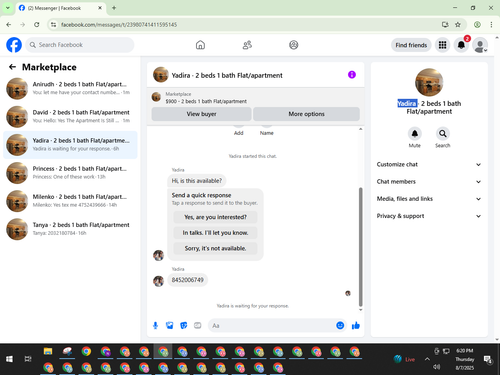Open the purple conversation information icon
Screen dimensions: 500x375
pos(352,75)
